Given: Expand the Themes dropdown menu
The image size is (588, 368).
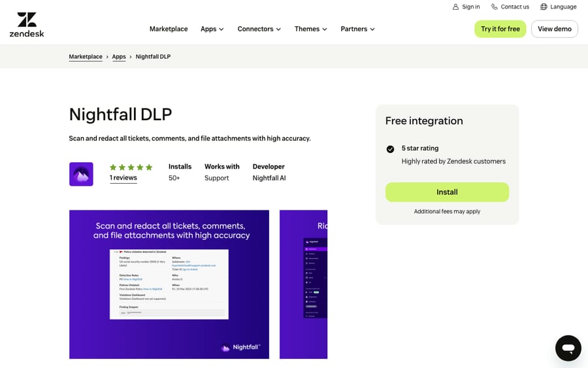Looking at the screenshot, I should click(x=311, y=29).
